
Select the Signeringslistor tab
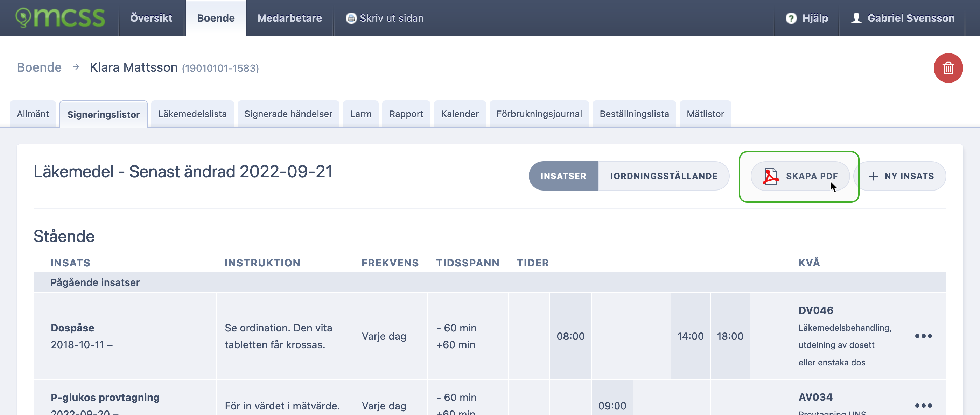[104, 114]
